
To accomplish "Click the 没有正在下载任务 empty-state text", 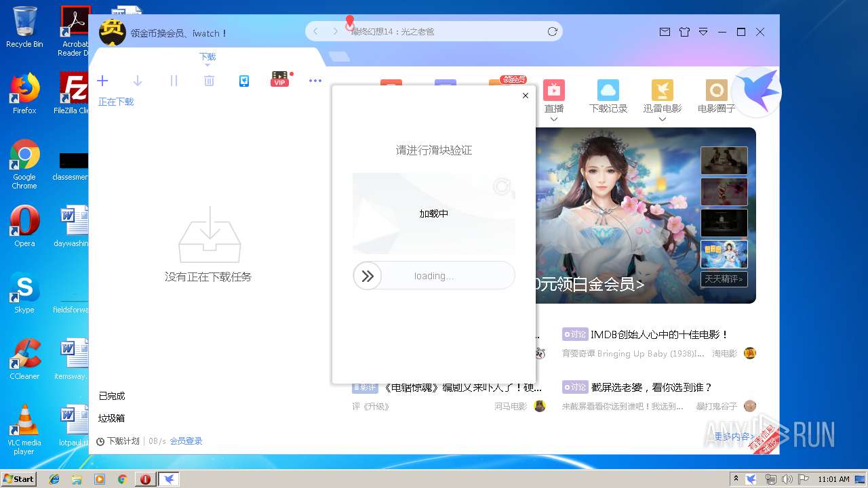I will (x=208, y=277).
